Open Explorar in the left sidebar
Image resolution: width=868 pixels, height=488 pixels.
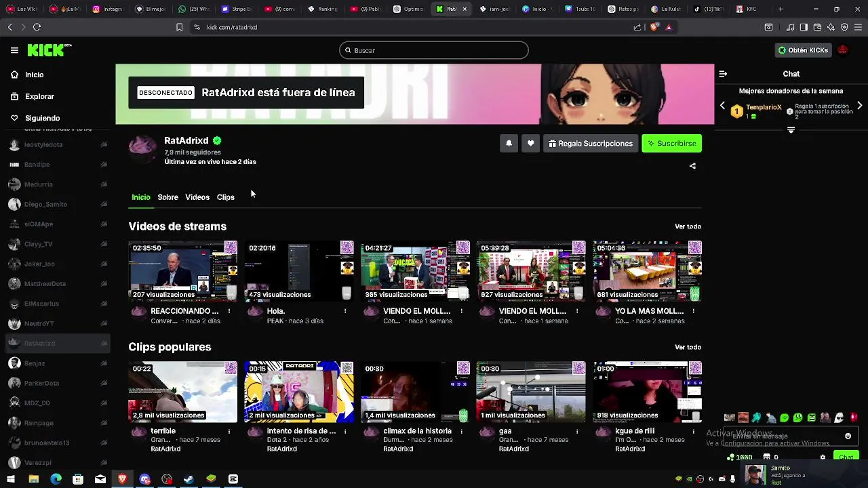click(x=39, y=96)
